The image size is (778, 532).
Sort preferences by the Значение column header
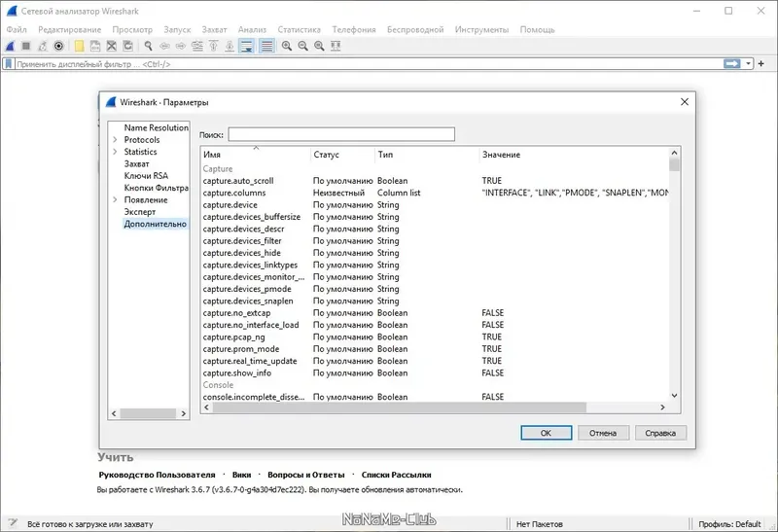click(574, 155)
